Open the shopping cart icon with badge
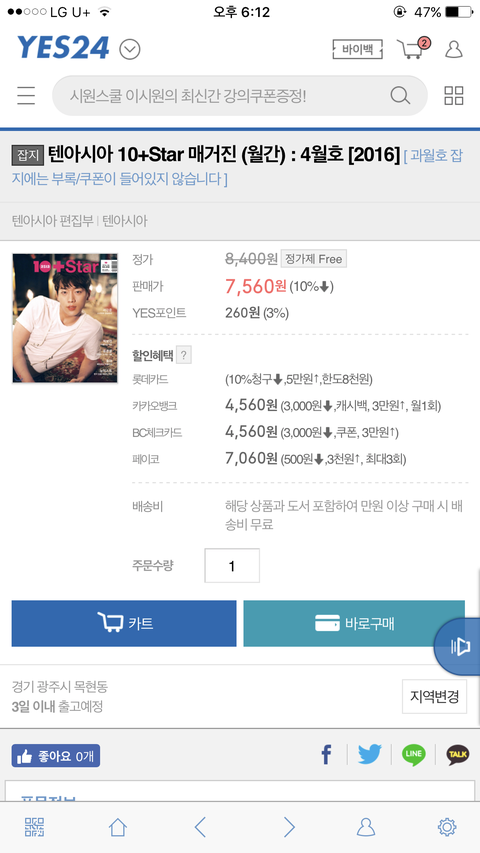The height and width of the screenshot is (853, 480). [414, 48]
